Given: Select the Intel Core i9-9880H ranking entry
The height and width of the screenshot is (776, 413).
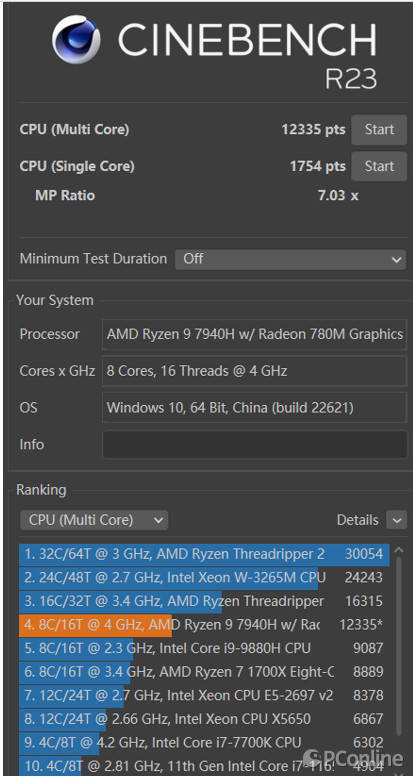Looking at the screenshot, I should (x=204, y=648).
